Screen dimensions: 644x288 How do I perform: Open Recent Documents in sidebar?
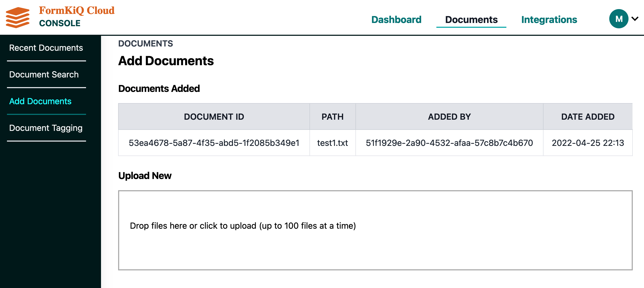46,48
